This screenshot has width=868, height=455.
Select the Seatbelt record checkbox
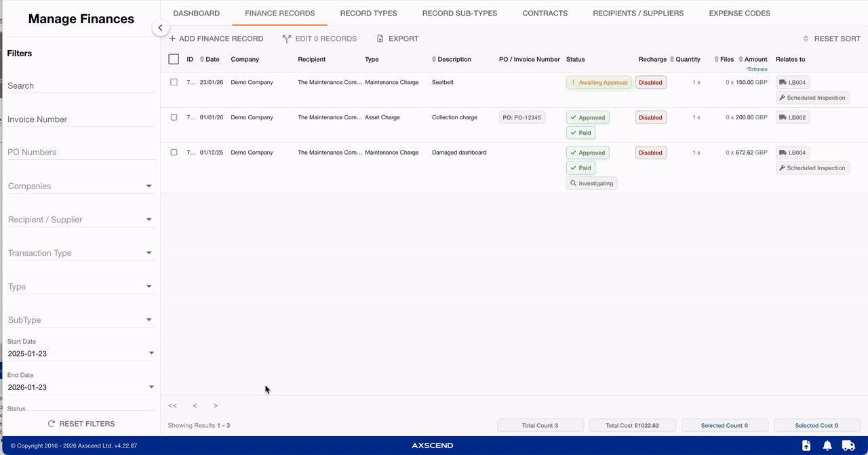tap(174, 82)
